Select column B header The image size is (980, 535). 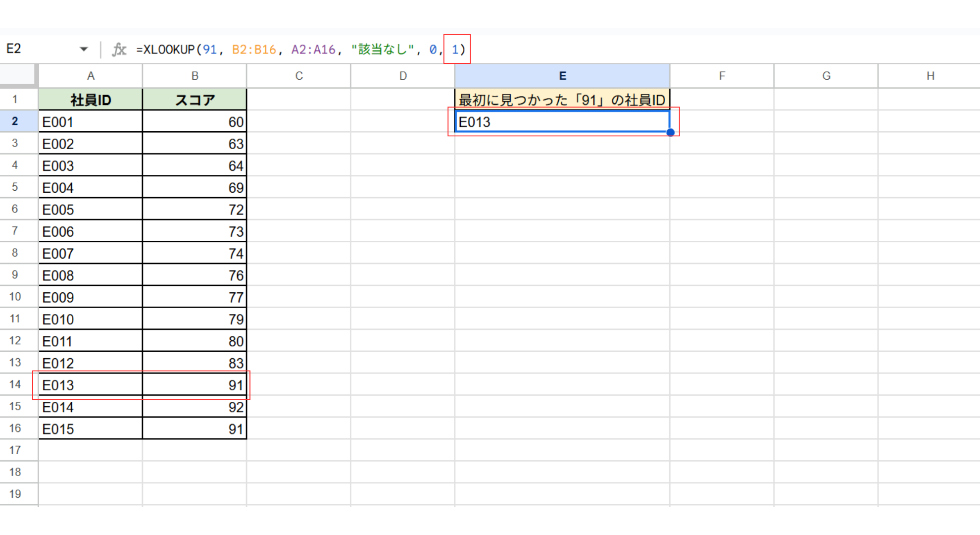tap(195, 76)
